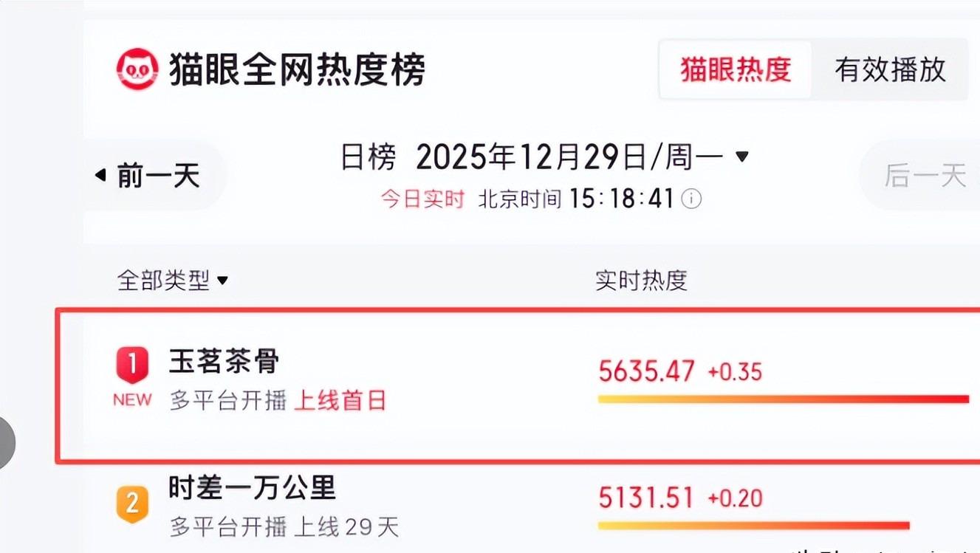This screenshot has height=553, width=980.
Task: Click the 时差一万公里 heat progress bar
Action: [753, 526]
